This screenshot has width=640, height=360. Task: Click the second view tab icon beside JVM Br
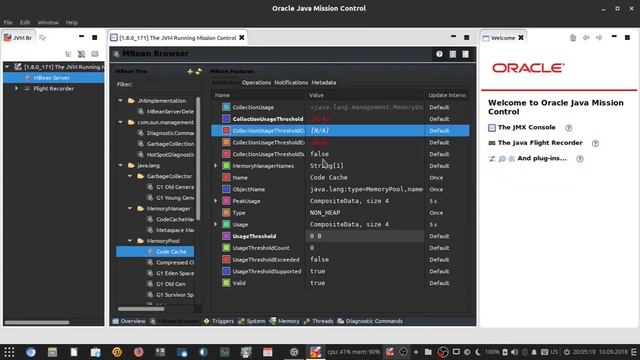(42, 38)
